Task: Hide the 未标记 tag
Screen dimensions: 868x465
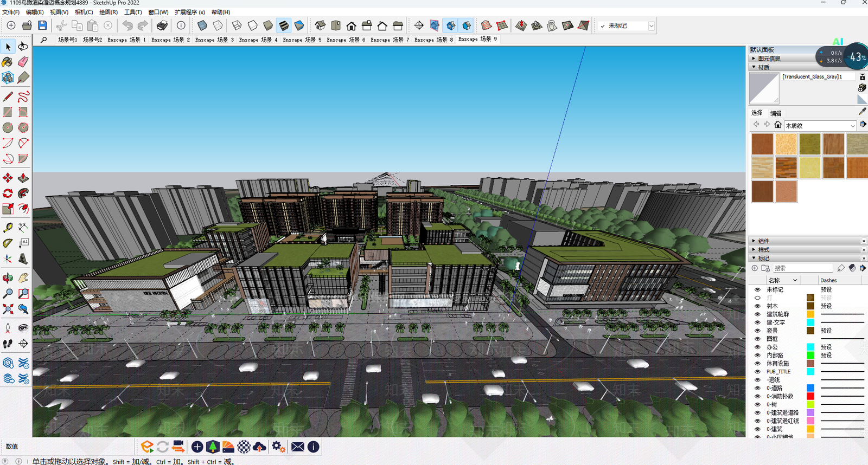Action: 757,290
